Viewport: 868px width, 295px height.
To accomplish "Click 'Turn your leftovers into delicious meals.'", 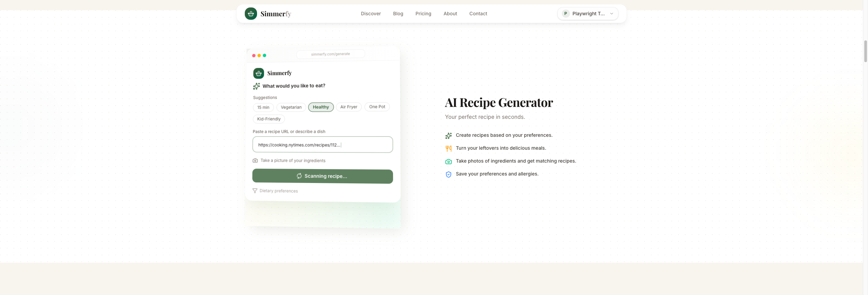I will (x=501, y=148).
